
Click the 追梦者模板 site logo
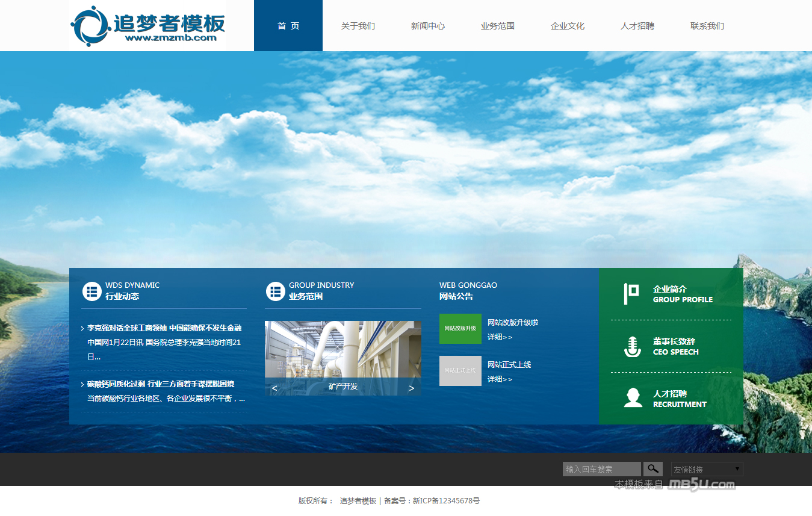[147, 26]
